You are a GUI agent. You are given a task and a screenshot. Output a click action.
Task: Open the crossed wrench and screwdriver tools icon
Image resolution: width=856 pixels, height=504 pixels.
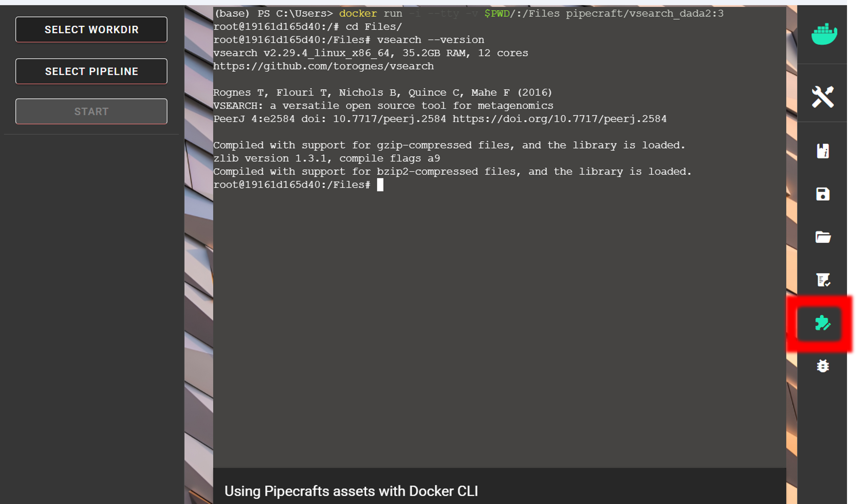[823, 97]
